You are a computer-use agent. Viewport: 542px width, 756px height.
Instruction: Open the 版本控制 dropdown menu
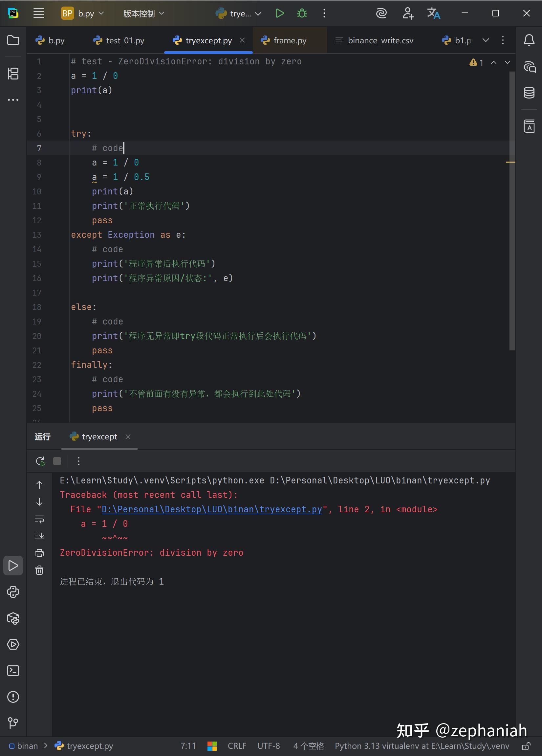coord(143,13)
